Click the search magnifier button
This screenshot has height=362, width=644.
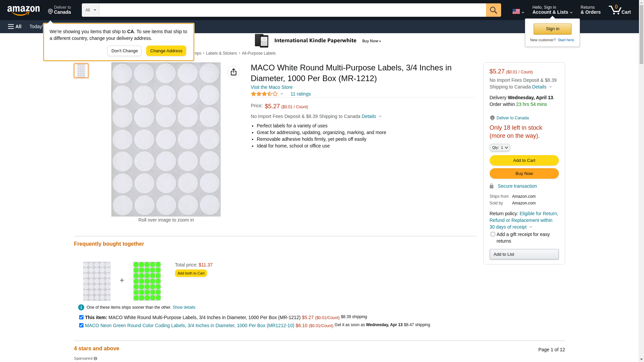493,10
